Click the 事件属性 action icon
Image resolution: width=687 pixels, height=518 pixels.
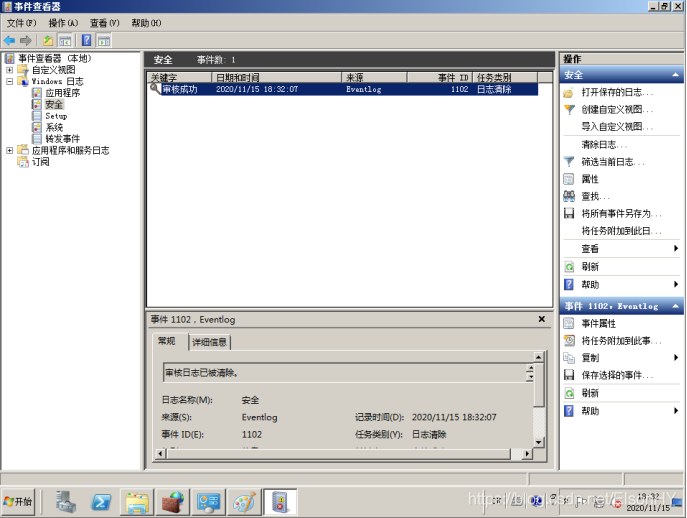pos(569,323)
